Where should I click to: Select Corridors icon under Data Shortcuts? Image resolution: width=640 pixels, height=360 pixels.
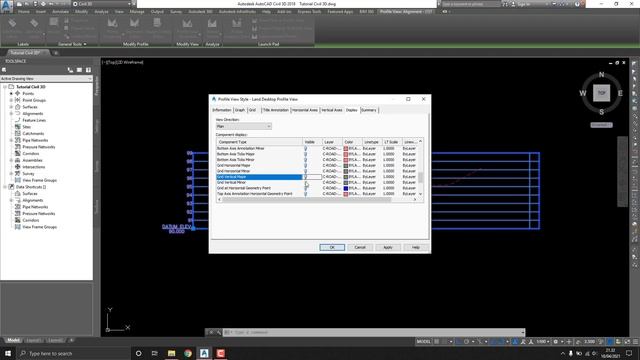pos(18,220)
